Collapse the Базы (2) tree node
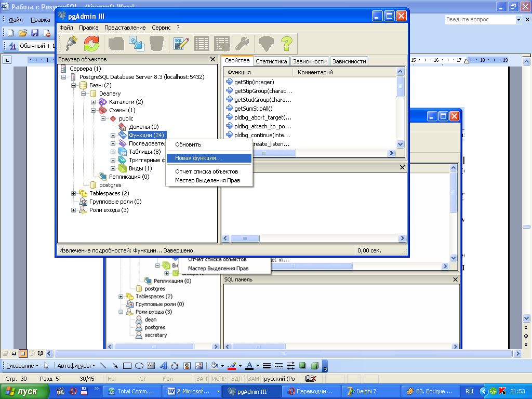This screenshot has width=532, height=399. (73, 86)
